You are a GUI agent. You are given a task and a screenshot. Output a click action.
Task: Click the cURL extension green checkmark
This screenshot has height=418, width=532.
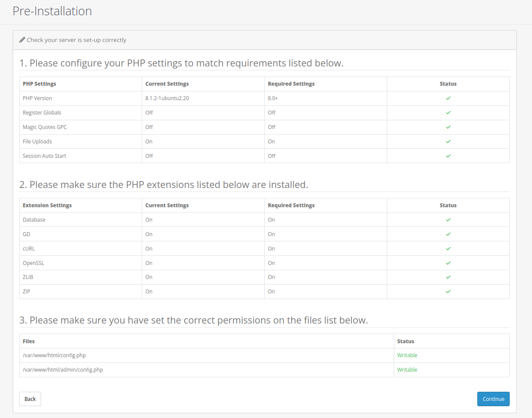tap(448, 249)
